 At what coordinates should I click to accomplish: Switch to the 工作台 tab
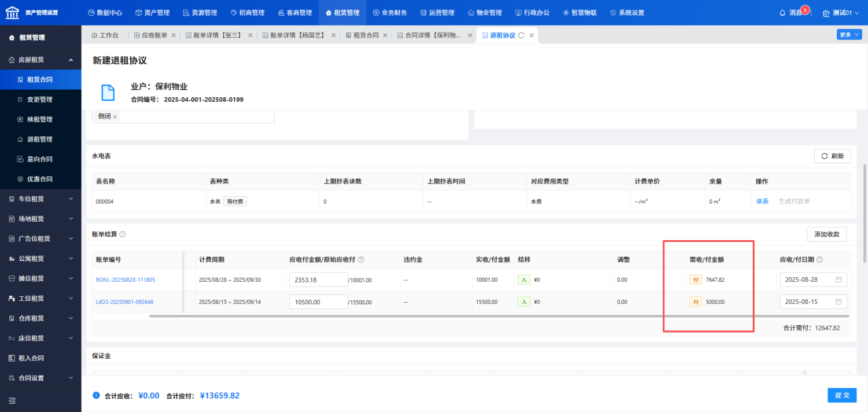[105, 35]
